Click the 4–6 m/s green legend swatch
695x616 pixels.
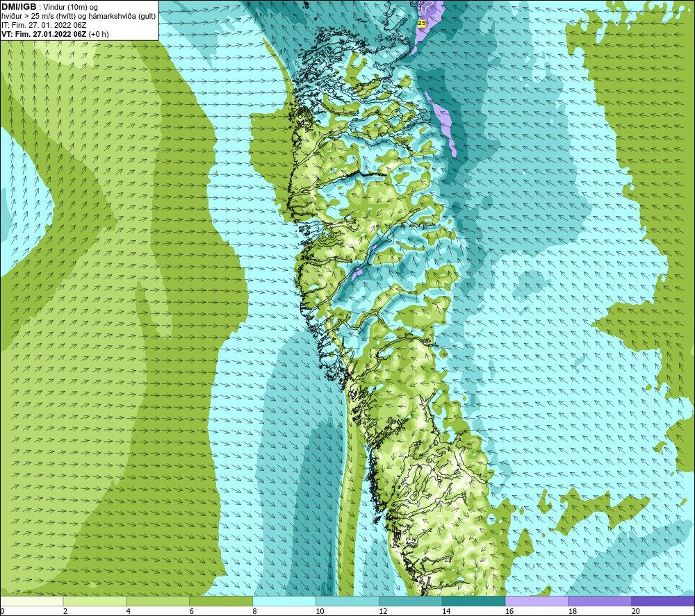(158, 601)
